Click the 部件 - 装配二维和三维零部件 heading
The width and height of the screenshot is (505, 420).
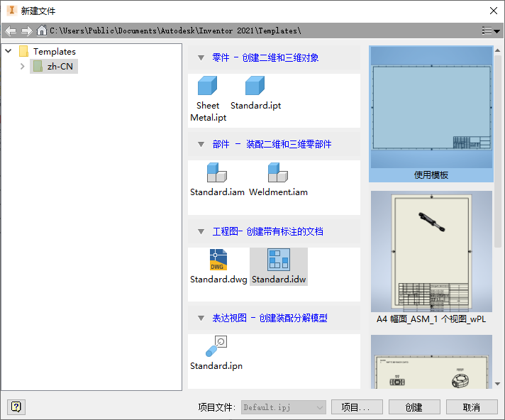click(272, 144)
